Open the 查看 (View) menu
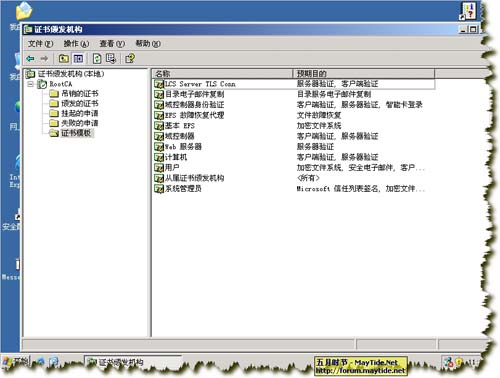The width and height of the screenshot is (500, 378). click(112, 43)
